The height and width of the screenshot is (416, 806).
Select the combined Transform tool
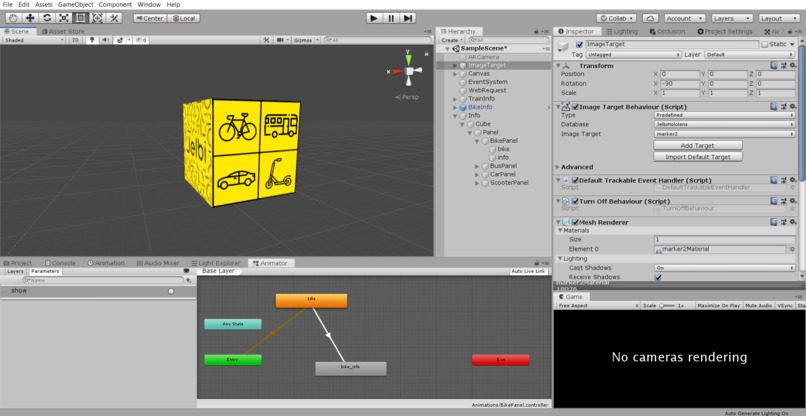[97, 18]
